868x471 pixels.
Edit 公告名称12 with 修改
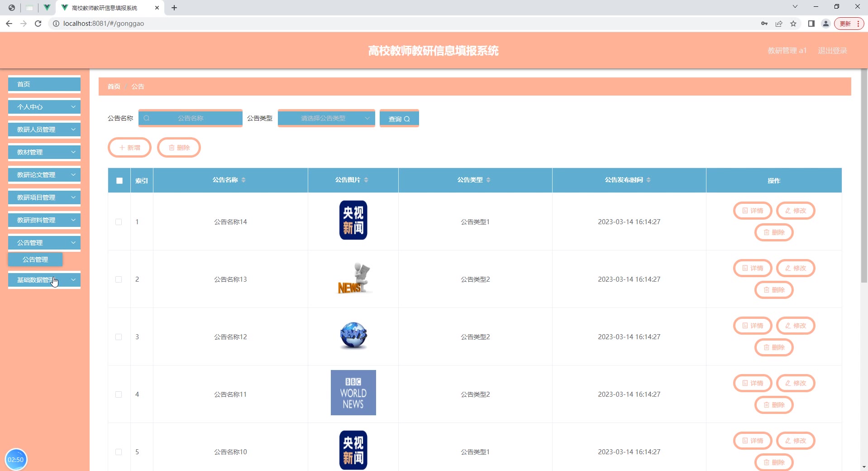796,326
